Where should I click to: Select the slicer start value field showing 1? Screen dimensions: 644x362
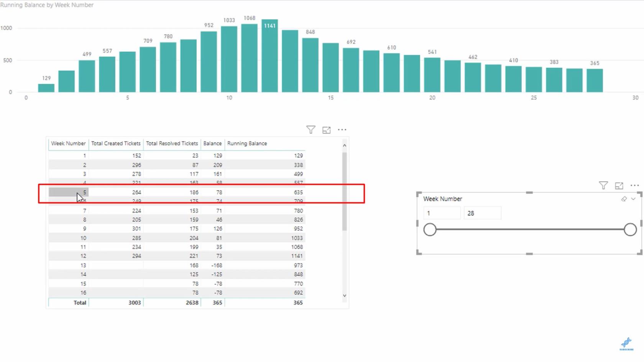click(x=442, y=213)
